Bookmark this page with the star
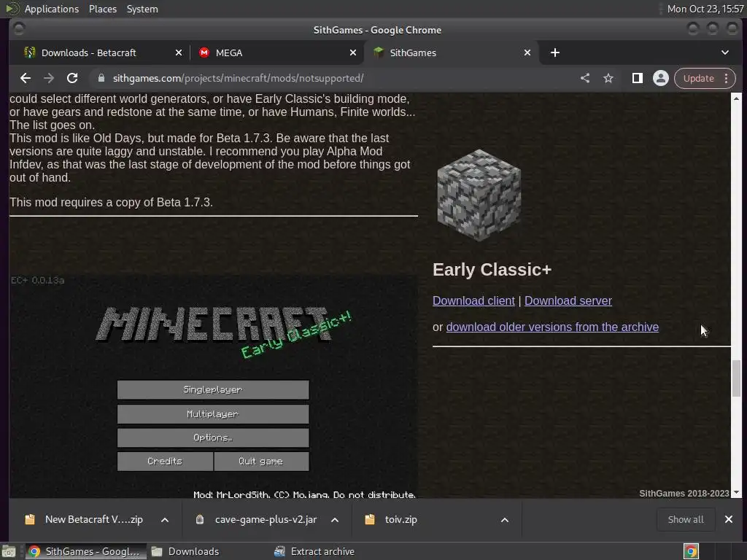The width and height of the screenshot is (747, 560). [x=608, y=78]
